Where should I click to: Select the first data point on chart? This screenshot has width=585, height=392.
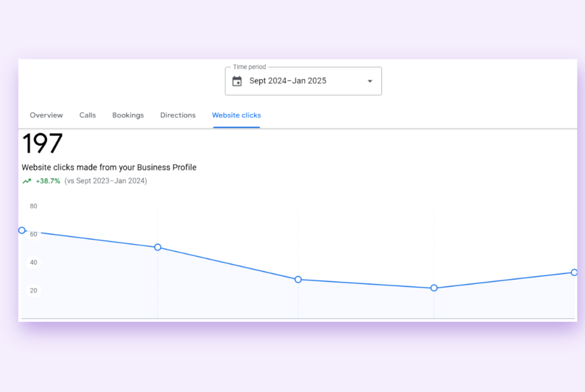[22, 230]
